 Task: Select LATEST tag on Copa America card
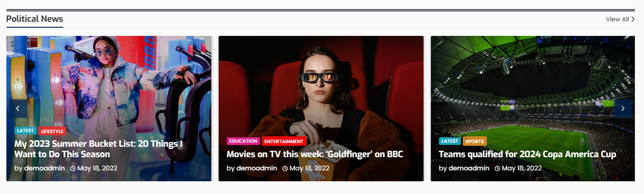tap(450, 141)
